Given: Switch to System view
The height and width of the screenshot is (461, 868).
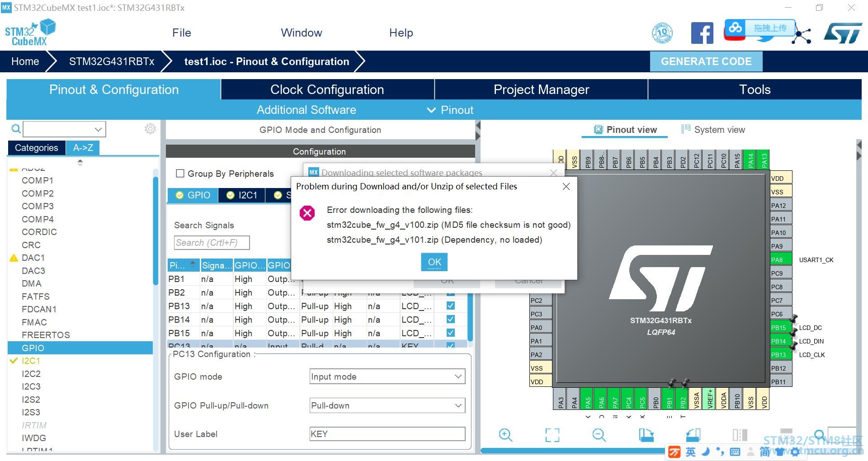Looking at the screenshot, I should (x=713, y=130).
